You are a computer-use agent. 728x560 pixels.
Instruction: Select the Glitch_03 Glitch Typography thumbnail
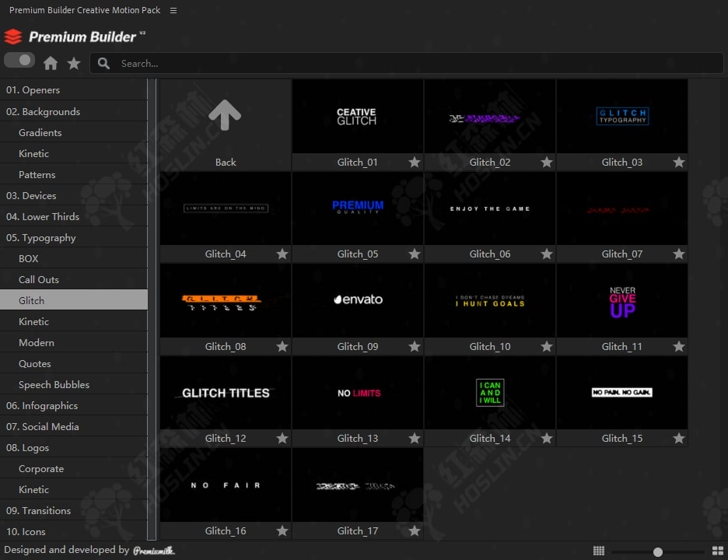point(622,116)
